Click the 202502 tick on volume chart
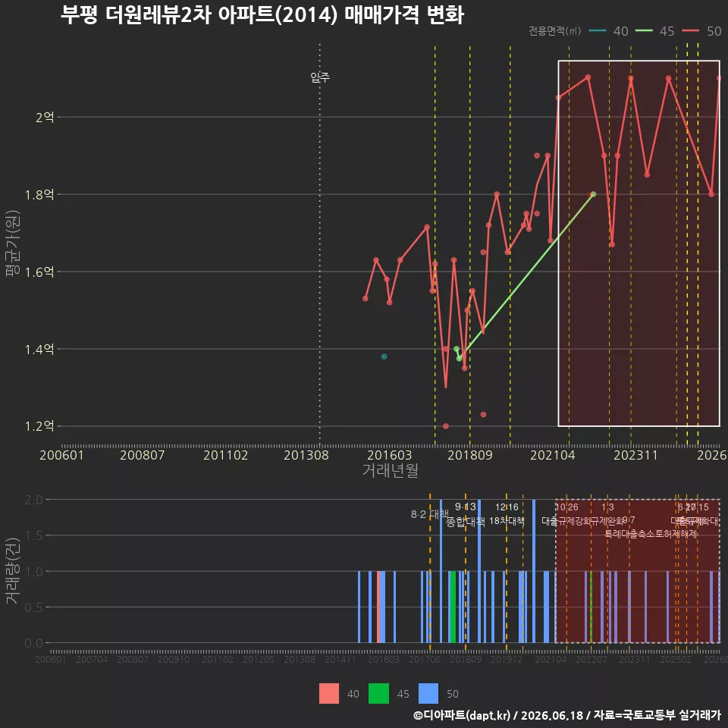This screenshot has width=728, height=728. (x=676, y=659)
